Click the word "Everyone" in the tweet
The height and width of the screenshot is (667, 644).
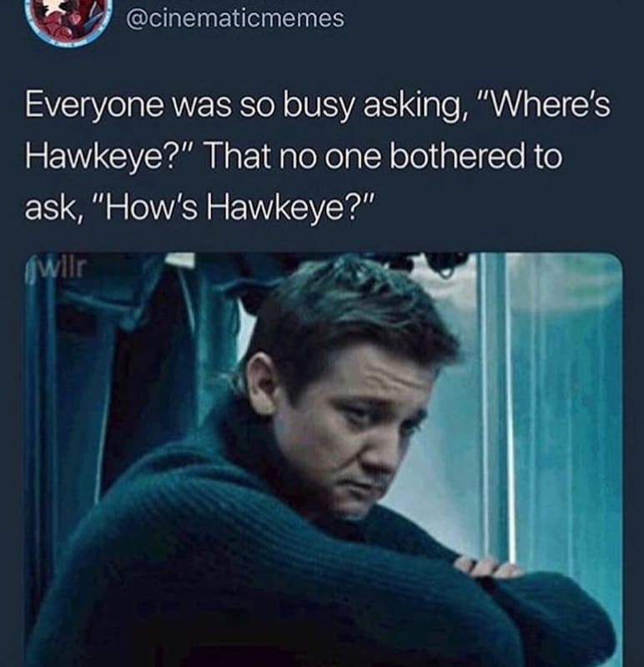[93, 108]
